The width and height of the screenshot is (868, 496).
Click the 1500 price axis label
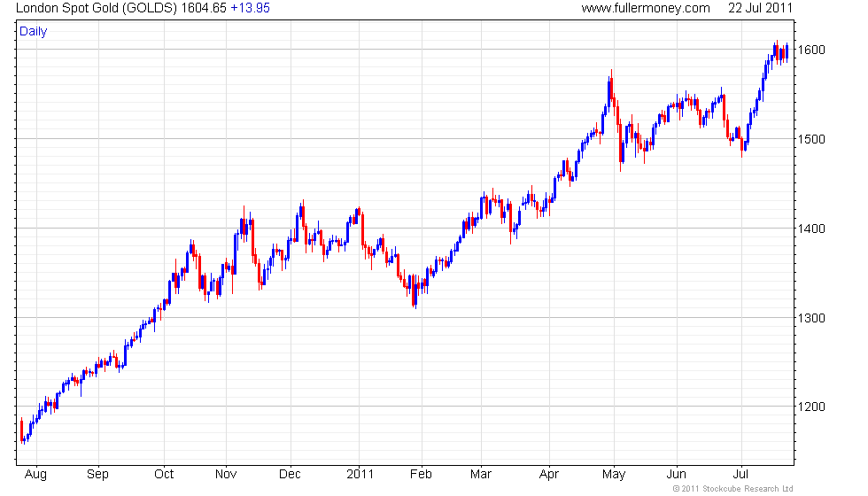click(811, 139)
